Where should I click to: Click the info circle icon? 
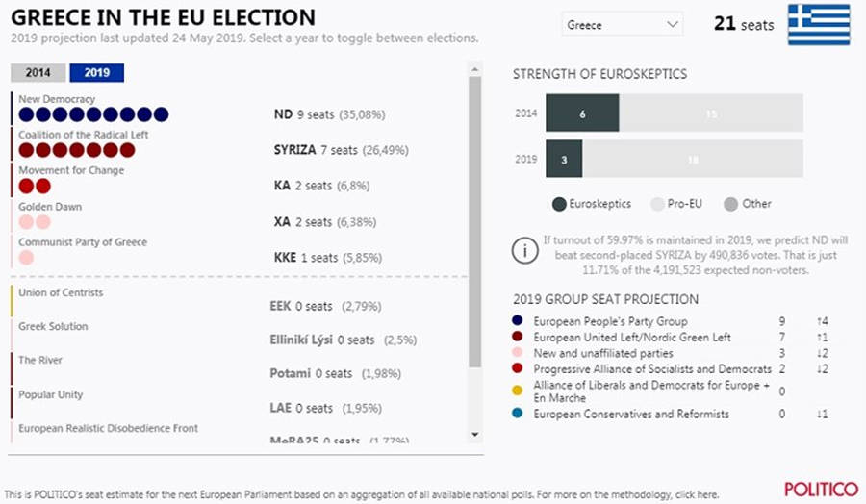point(524,252)
